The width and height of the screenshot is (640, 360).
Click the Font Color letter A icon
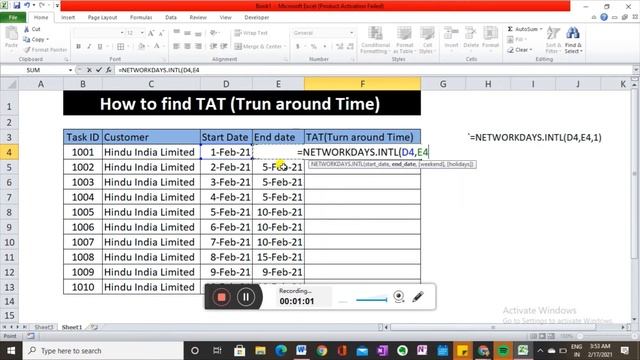157,47
